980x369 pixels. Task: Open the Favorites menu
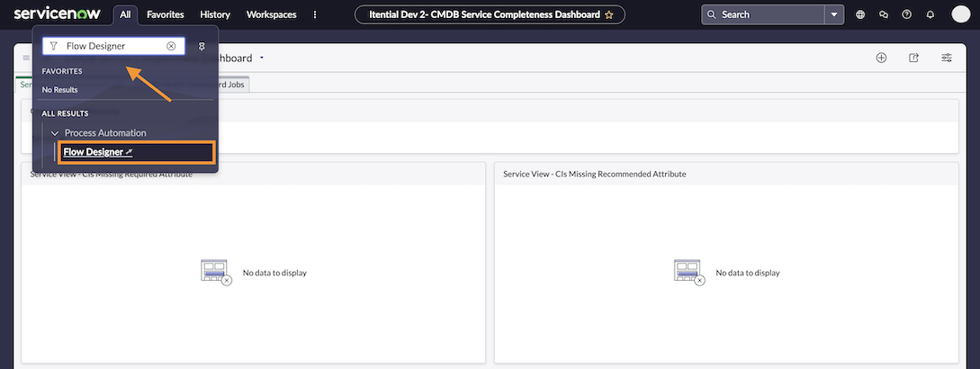[166, 14]
